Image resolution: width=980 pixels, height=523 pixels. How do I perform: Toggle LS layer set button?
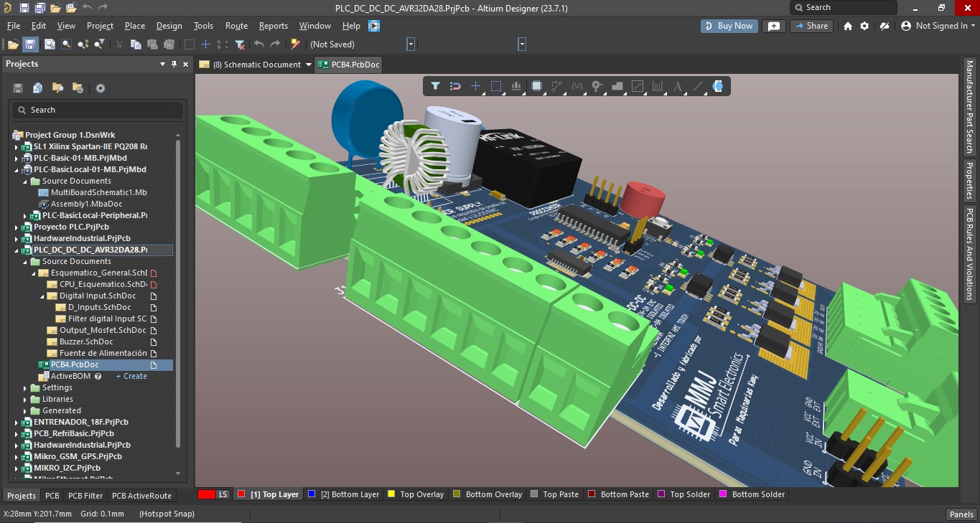tap(214, 494)
